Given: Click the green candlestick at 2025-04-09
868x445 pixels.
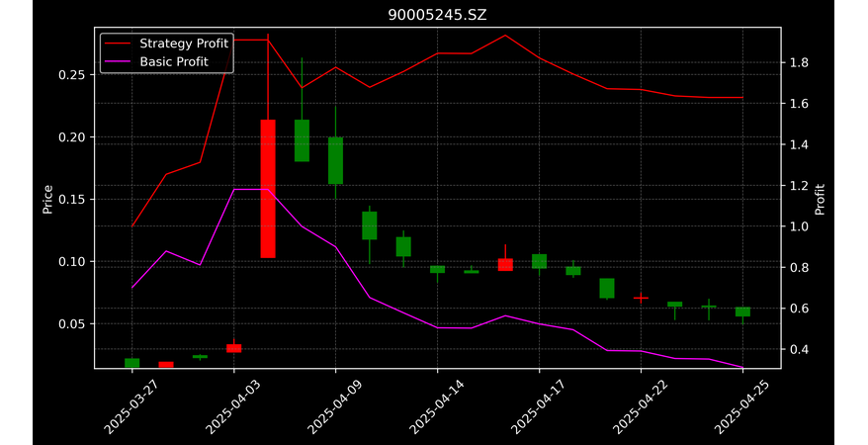Looking at the screenshot, I should click(x=335, y=160).
